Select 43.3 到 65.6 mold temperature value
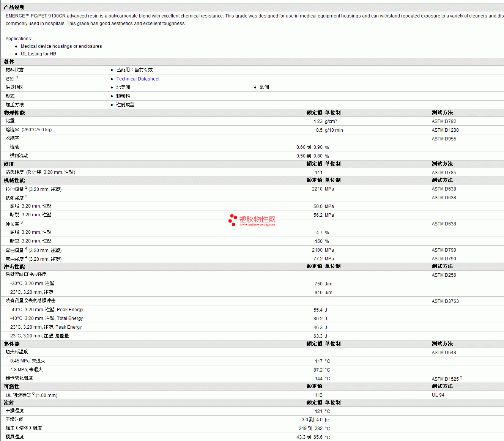Image resolution: width=504 pixels, height=441 pixels. pos(309,437)
